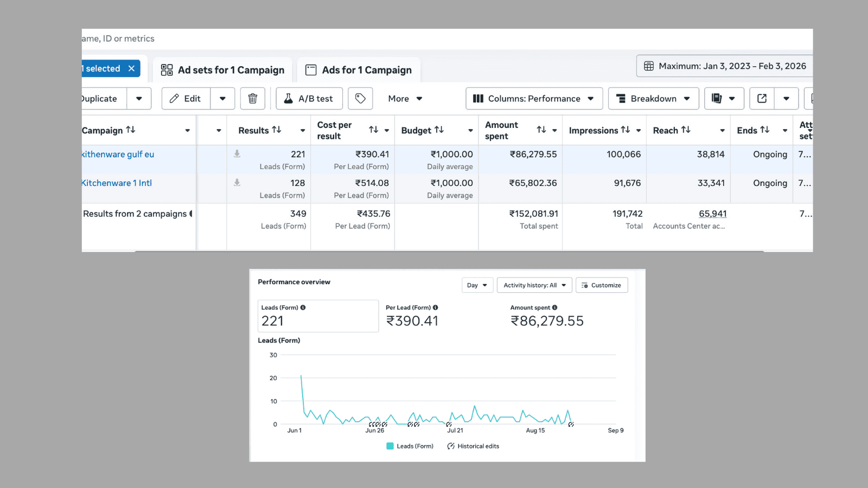Click the search name, ID or metrics field
868x488 pixels.
(x=447, y=38)
